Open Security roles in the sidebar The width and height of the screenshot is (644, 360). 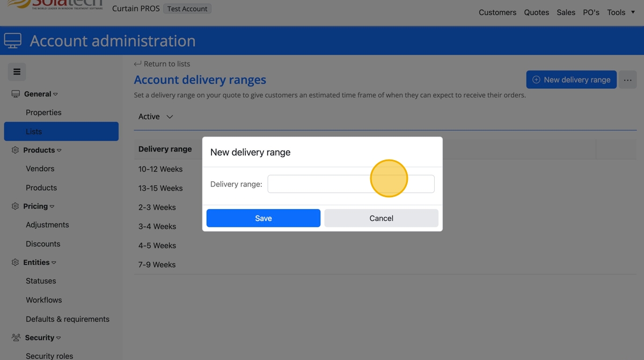[49, 356]
